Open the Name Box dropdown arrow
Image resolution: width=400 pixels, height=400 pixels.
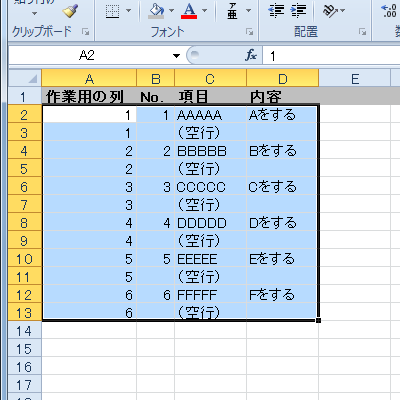point(176,56)
